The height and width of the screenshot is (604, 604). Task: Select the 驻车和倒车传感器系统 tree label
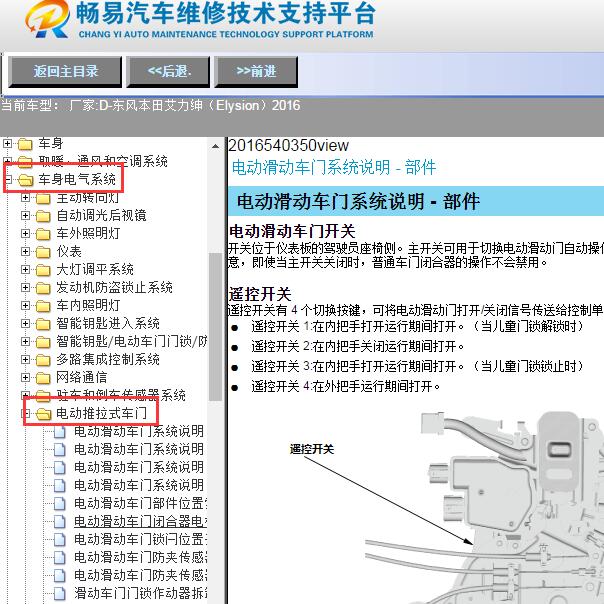[121, 395]
